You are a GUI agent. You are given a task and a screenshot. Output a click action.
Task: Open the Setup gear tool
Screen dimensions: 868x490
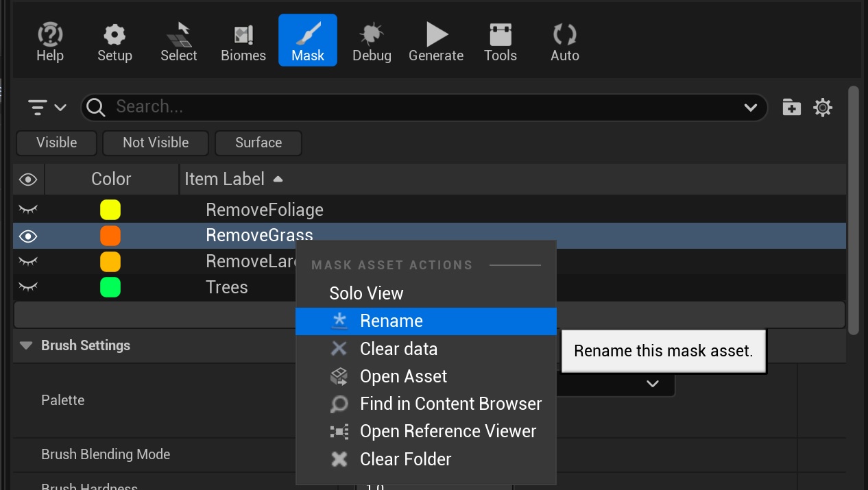(x=114, y=41)
